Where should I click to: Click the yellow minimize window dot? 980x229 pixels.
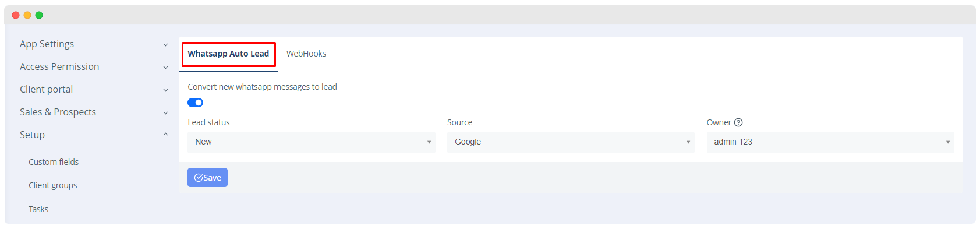pyautogui.click(x=27, y=15)
